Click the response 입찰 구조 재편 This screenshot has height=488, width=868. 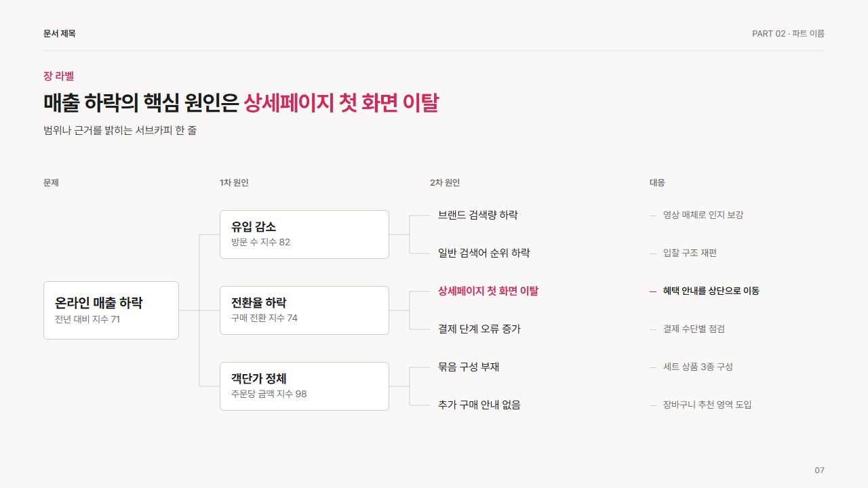click(x=690, y=253)
